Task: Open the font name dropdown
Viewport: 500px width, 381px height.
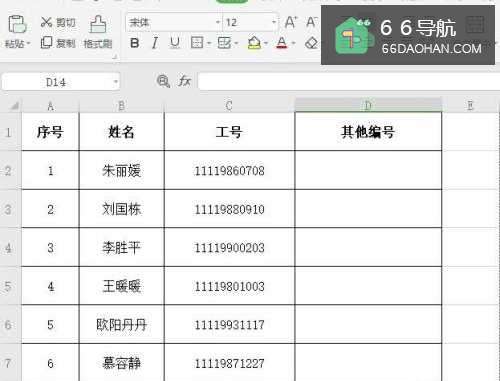Action: coord(218,22)
